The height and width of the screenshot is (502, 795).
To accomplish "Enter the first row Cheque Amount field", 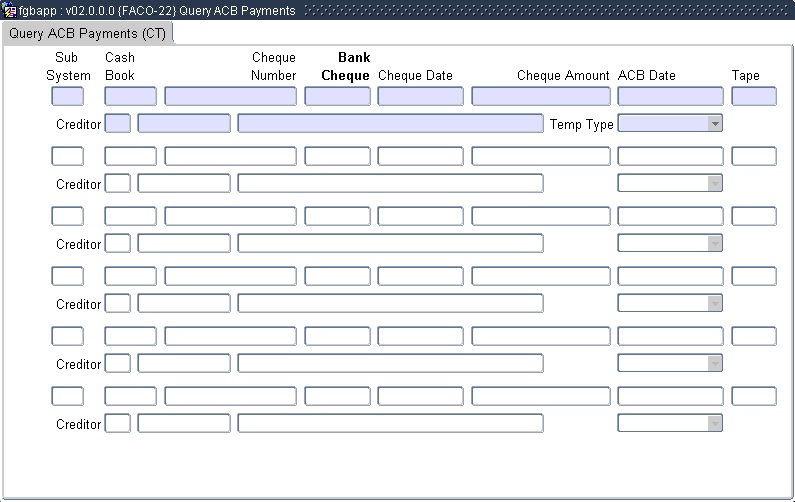I will coord(540,97).
